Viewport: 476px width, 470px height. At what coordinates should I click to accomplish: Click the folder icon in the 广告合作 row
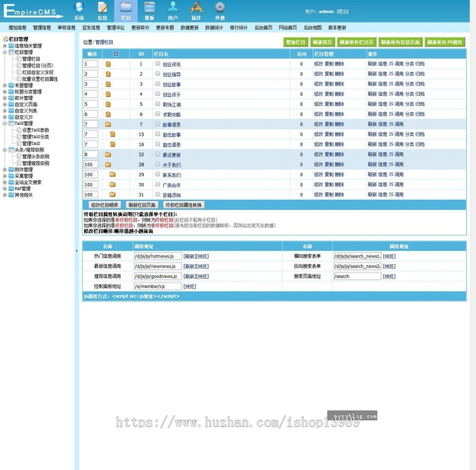point(112,185)
